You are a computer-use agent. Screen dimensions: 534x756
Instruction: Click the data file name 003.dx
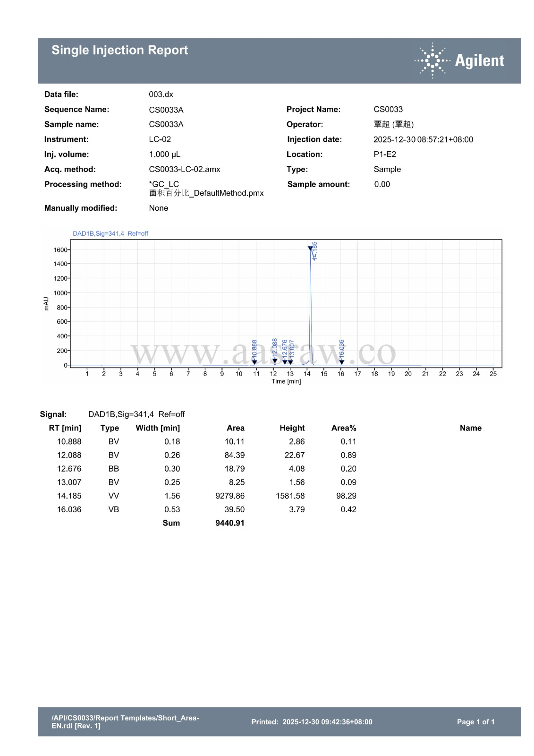pos(161,94)
